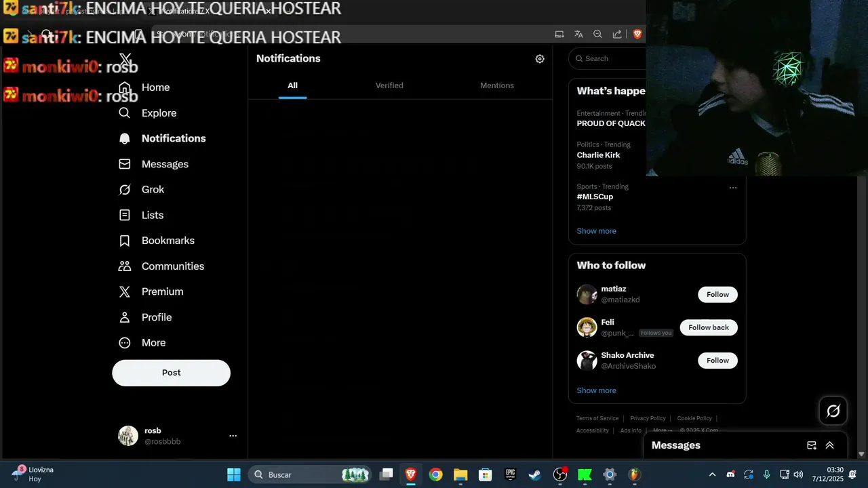Viewport: 868px width, 488px height.
Task: Open Task View on taskbar
Action: pyautogui.click(x=386, y=474)
